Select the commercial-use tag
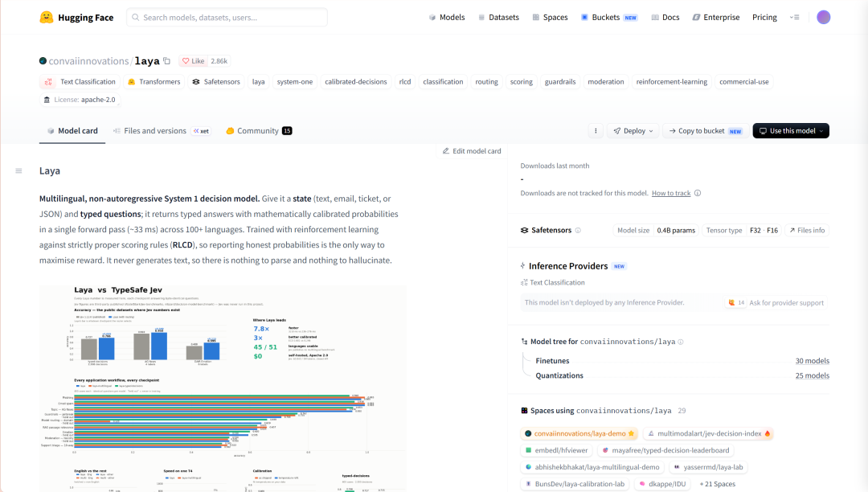The height and width of the screenshot is (492, 868). [x=744, y=82]
